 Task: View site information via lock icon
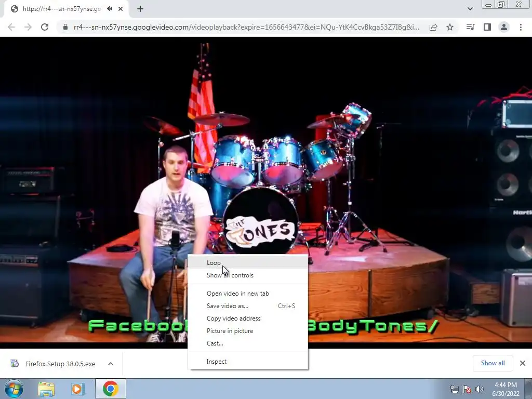pyautogui.click(x=65, y=27)
